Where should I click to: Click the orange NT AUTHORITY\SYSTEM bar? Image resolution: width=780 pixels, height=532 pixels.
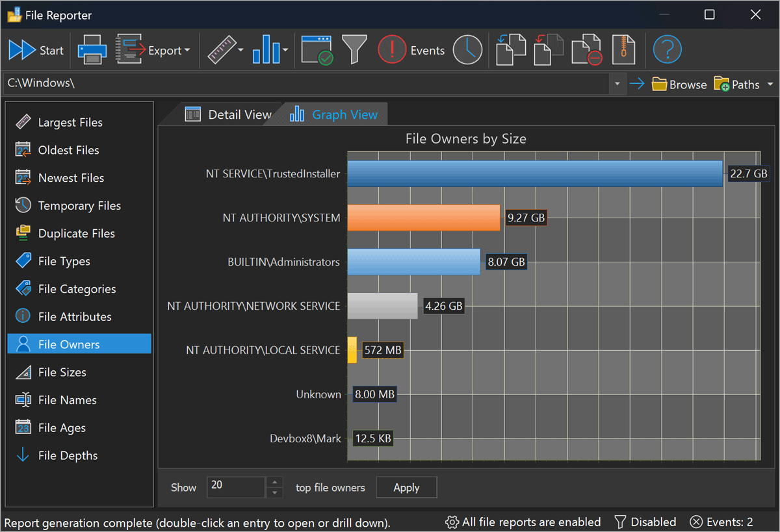tap(423, 218)
